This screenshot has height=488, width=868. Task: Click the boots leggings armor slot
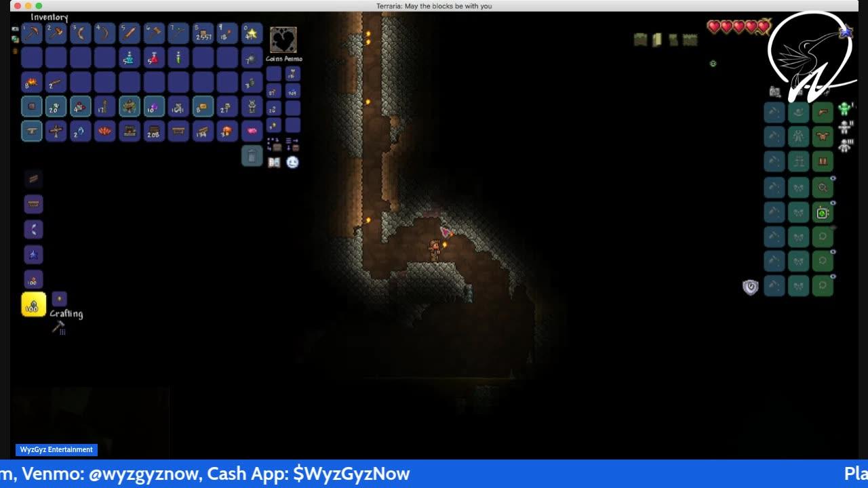pos(823,162)
